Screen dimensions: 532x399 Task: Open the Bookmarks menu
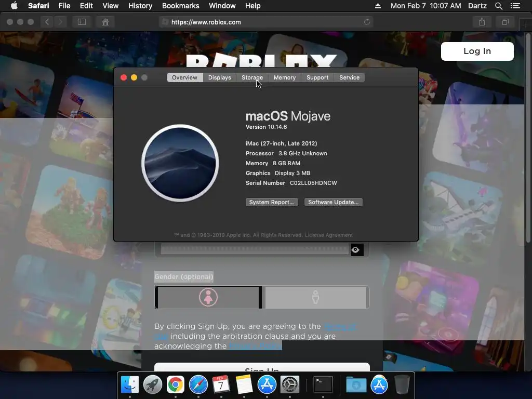coord(180,6)
